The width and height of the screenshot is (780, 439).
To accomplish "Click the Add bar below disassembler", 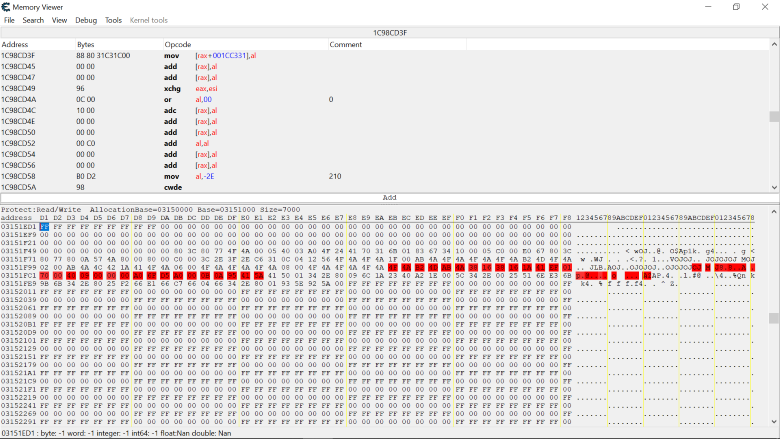I will click(x=390, y=198).
